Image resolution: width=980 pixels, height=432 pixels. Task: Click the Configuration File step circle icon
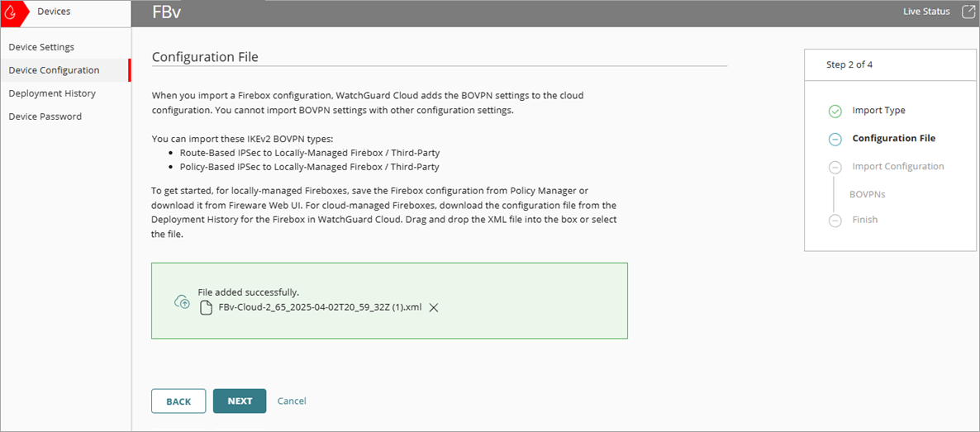[835, 139]
